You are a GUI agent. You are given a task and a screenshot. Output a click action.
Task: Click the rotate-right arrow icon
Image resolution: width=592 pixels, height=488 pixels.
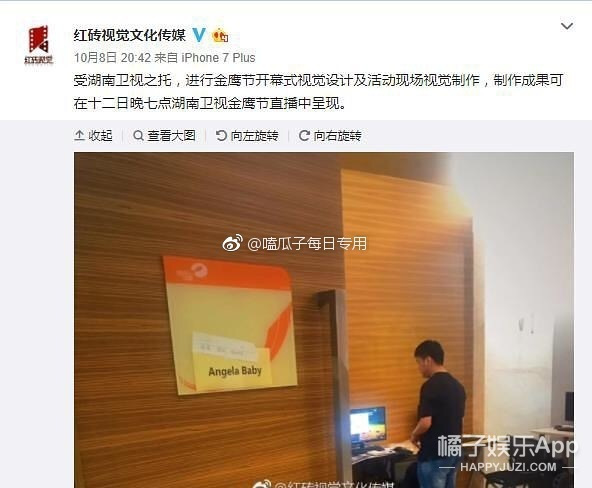coord(304,135)
